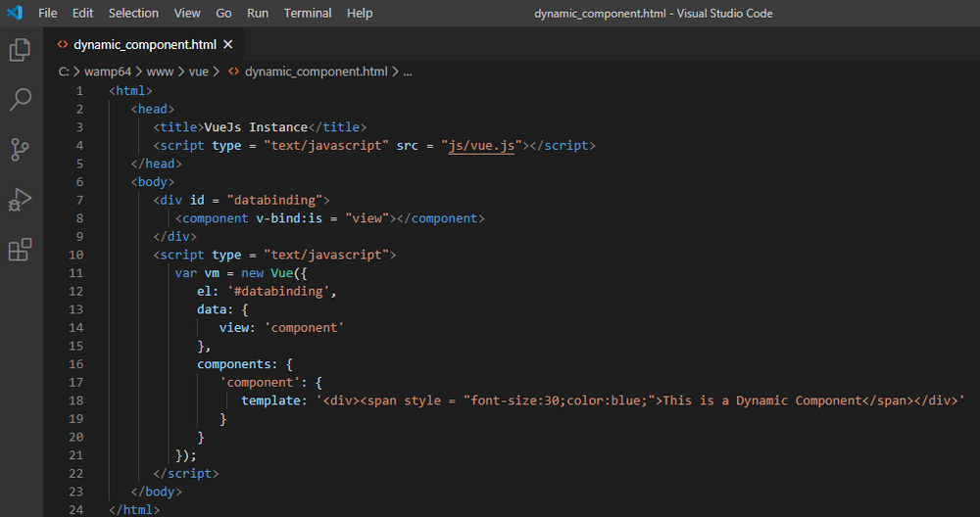Click 'components: {' on line 16

tap(245, 364)
